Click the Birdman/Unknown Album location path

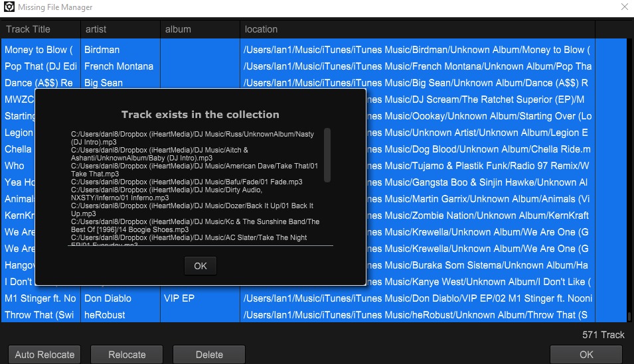[417, 50]
